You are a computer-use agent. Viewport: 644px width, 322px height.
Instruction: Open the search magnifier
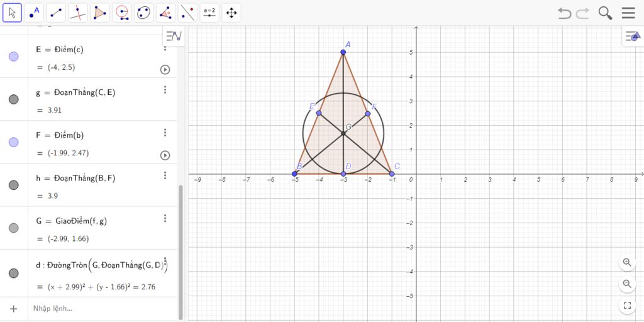(605, 13)
